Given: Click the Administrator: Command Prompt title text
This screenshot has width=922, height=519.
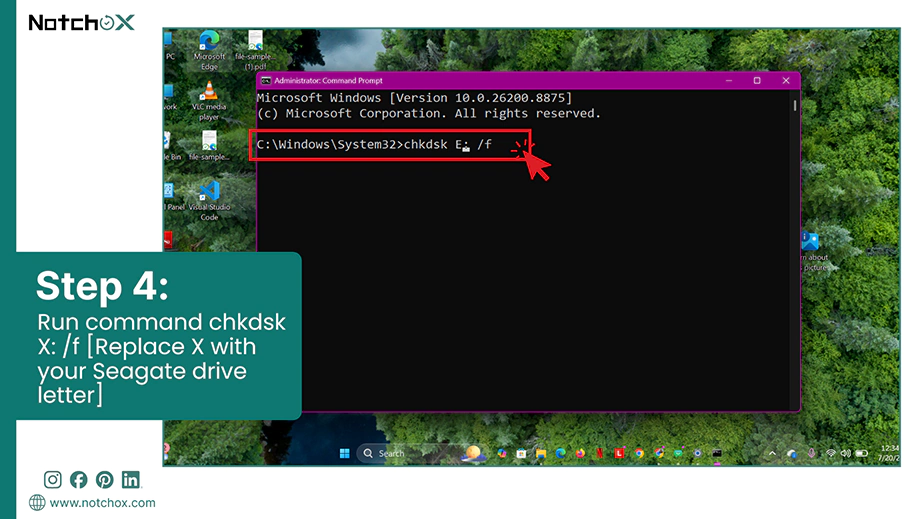Looking at the screenshot, I should point(328,81).
